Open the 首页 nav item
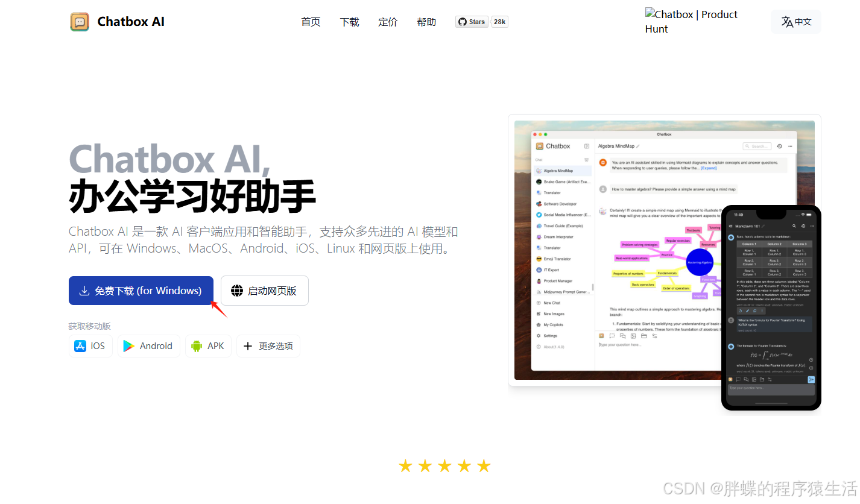 click(311, 22)
